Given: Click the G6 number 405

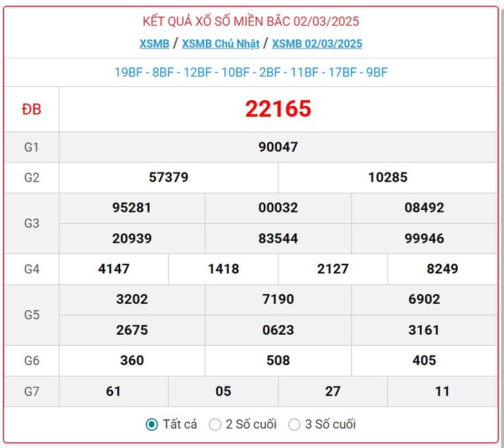Looking at the screenshot, I should [425, 360].
